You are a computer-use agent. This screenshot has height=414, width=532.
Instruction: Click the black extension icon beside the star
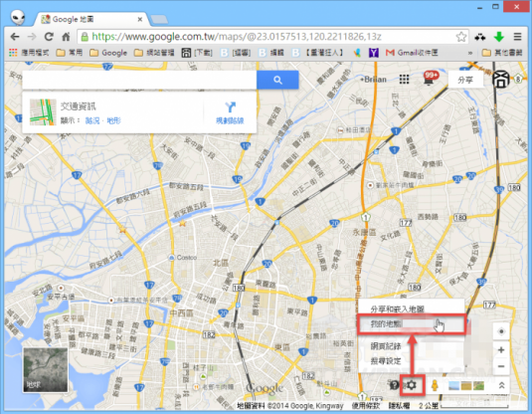click(479, 37)
